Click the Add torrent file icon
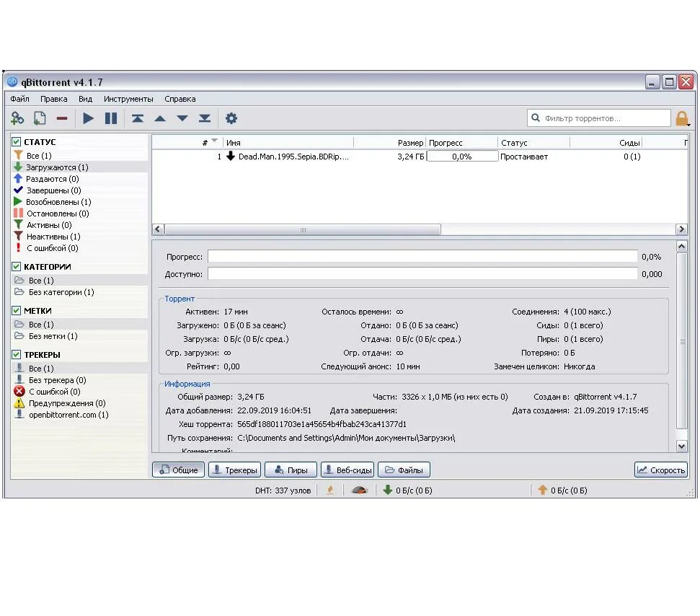This screenshot has width=700, height=616. (x=40, y=118)
